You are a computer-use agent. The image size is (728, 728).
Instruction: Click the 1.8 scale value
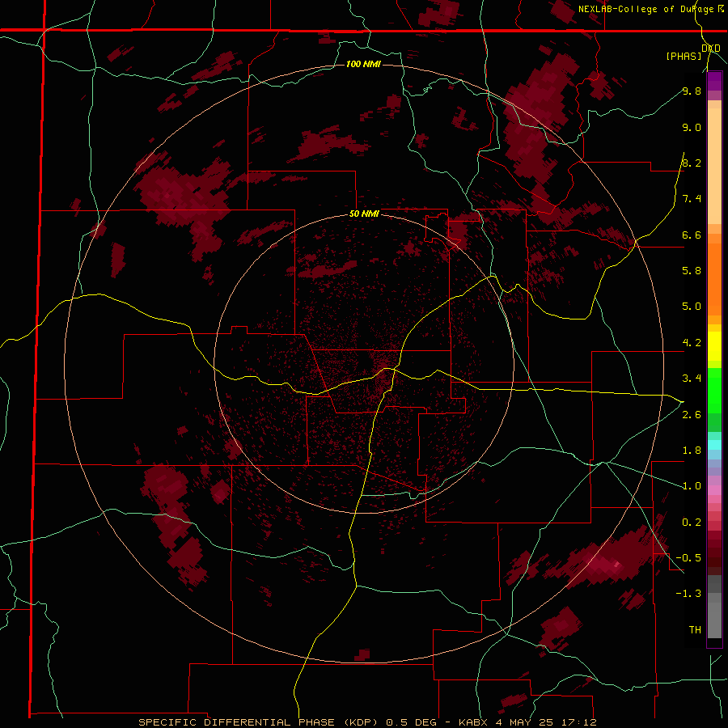pos(692,451)
